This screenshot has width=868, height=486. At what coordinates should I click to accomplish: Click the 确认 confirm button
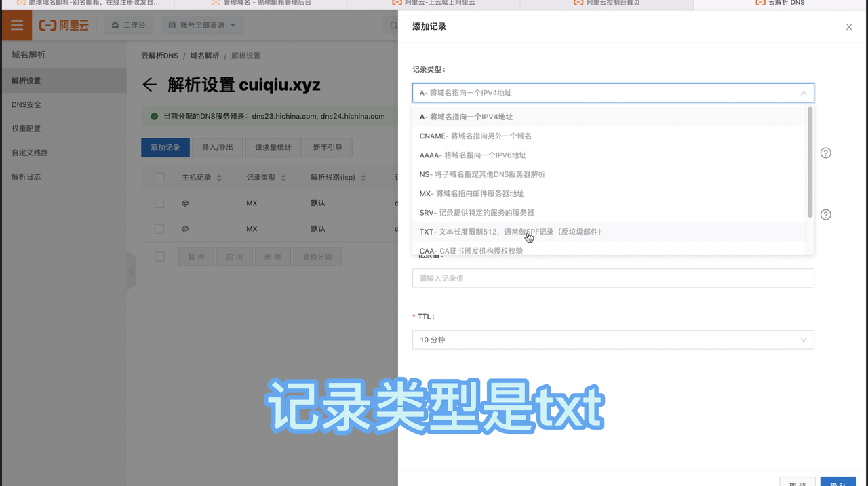click(838, 481)
